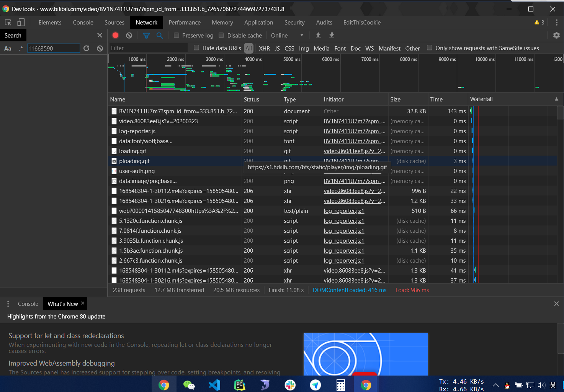This screenshot has height=392, width=564.
Task: Filter requests by Img type
Action: coord(304,48)
